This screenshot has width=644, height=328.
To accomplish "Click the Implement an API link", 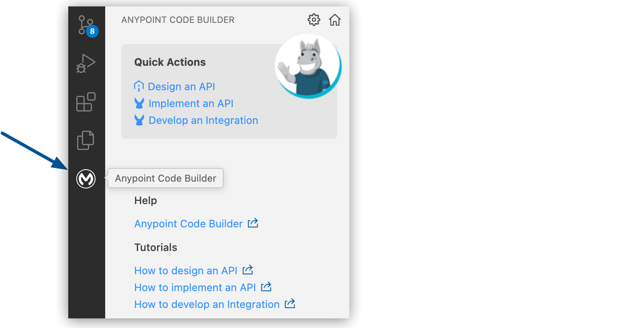I will tap(191, 103).
